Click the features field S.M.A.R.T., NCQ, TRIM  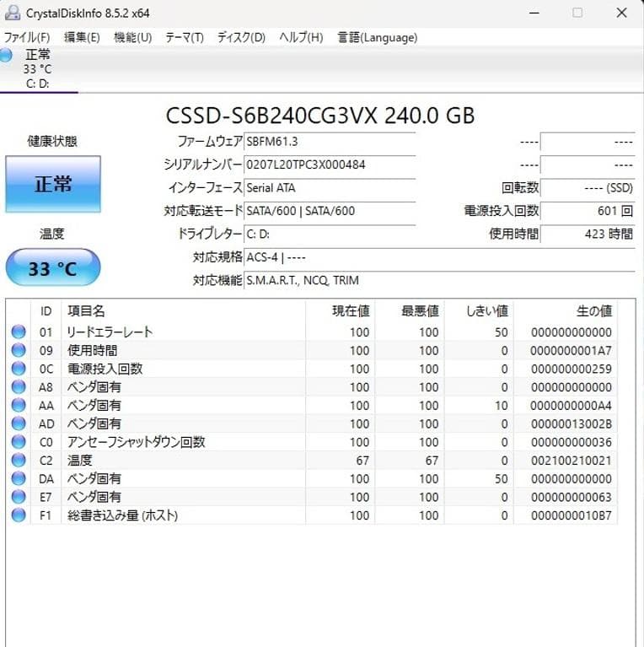coord(439,281)
